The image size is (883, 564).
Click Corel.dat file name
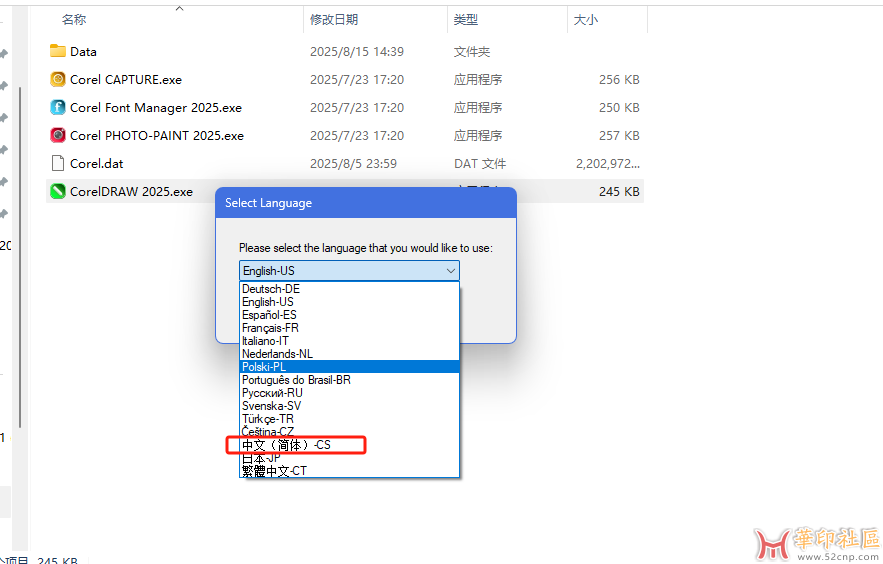click(x=96, y=164)
